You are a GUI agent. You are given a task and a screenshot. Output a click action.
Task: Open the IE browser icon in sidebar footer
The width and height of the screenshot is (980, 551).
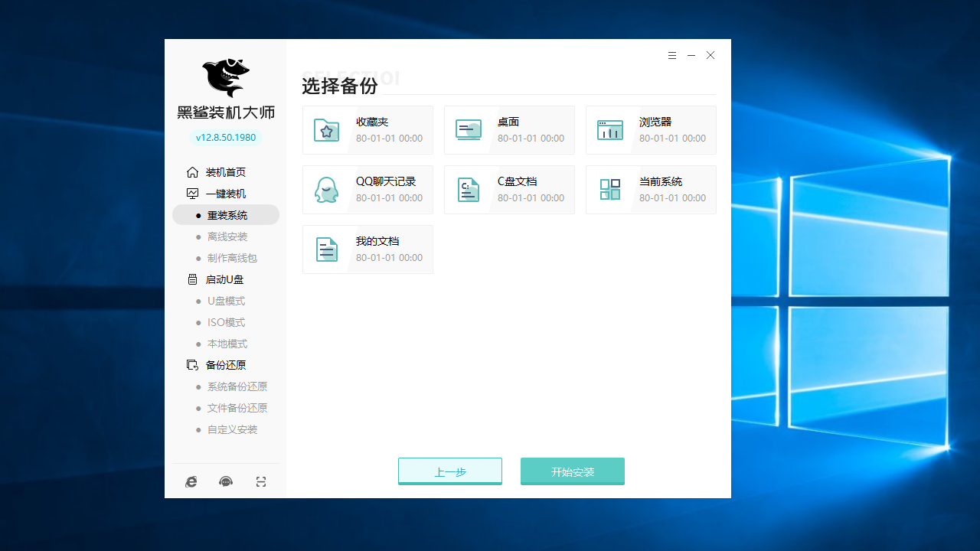coord(191,481)
